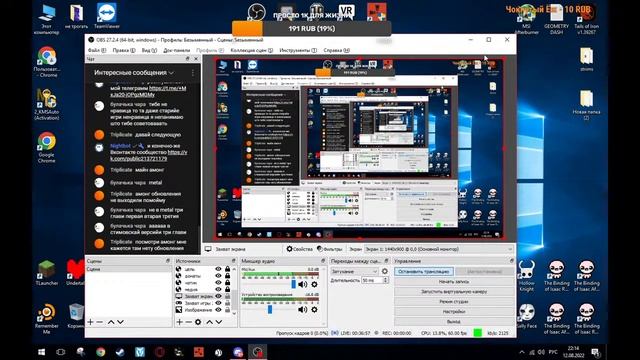
Task: Expand the Интересные сообщения chat filter dropdown
Action: (x=134, y=73)
